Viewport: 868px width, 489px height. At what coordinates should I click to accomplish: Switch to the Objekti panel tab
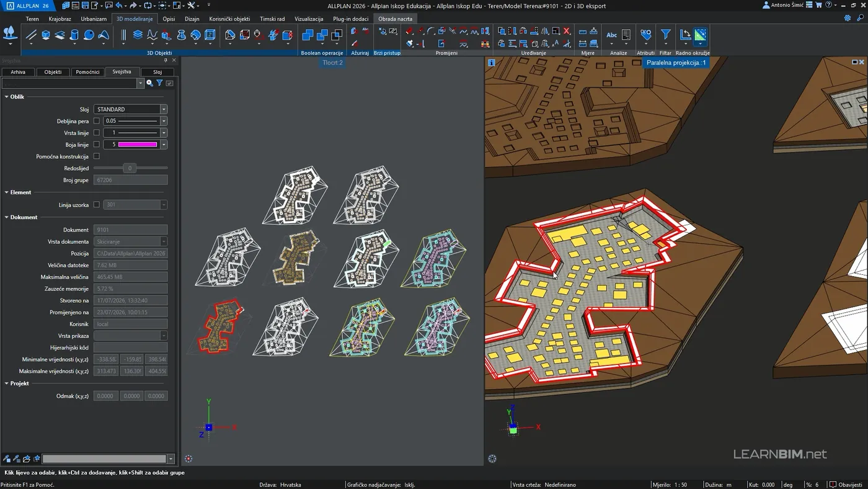click(x=53, y=72)
